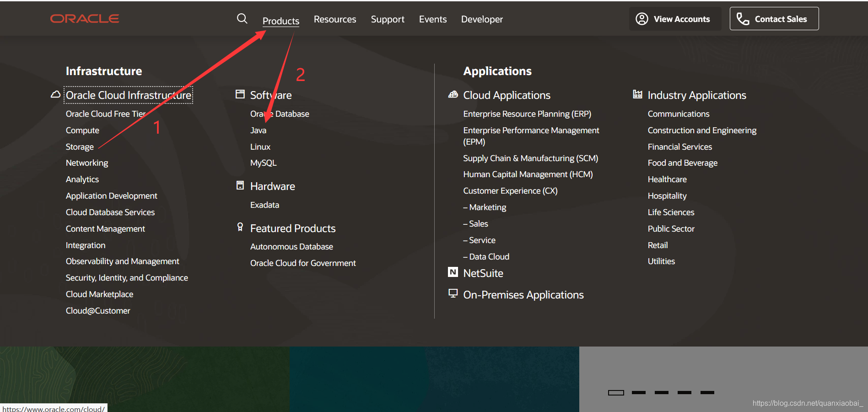Click the Contact Sales button
Viewport: 868px width, 412px height.
[x=774, y=19]
